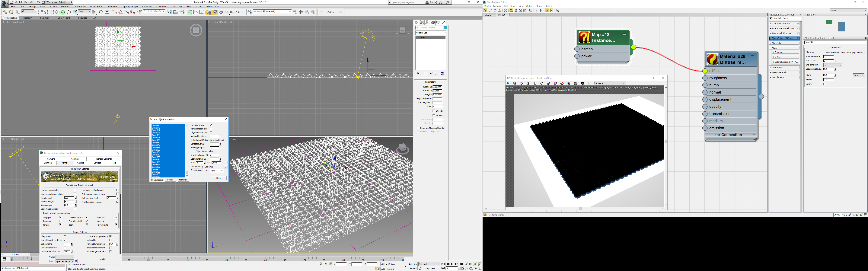868x271 pixels.
Task: Open the End condition Loop dropdown
Action: [832, 65]
